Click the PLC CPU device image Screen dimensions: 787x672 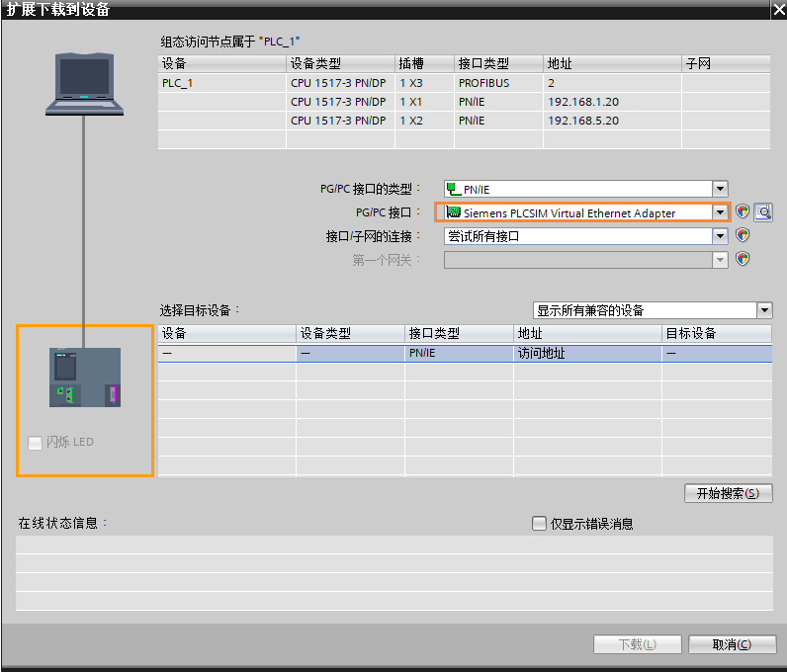point(85,377)
